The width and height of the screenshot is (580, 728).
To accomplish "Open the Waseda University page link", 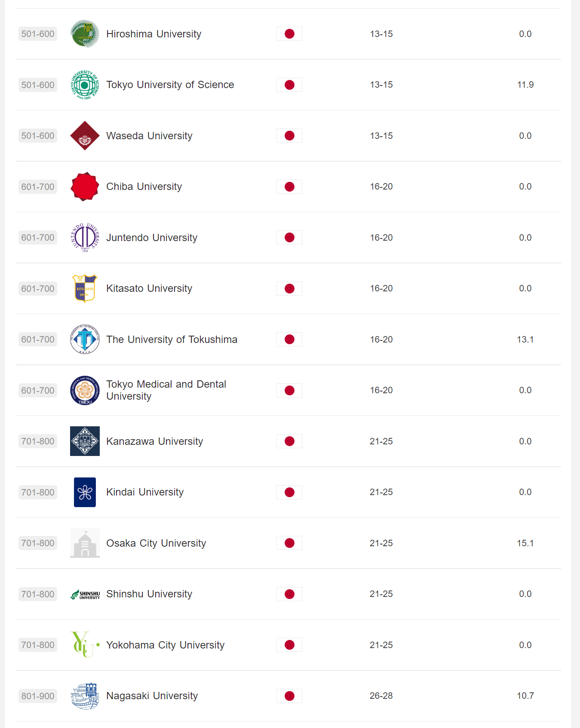I will pos(149,136).
